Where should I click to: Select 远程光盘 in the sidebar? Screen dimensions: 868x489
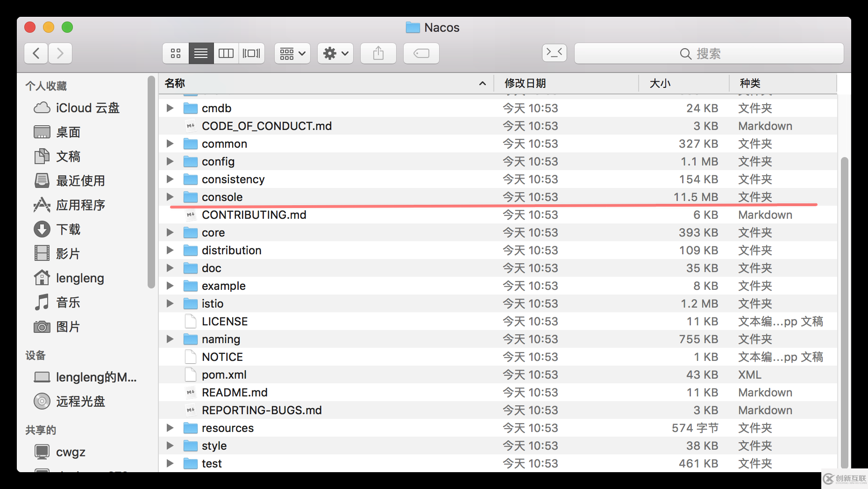(69, 402)
